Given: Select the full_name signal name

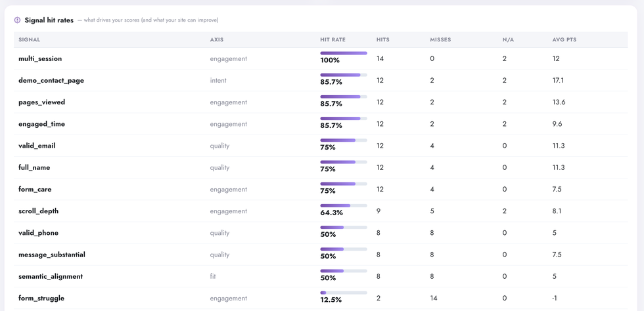Looking at the screenshot, I should point(34,167).
